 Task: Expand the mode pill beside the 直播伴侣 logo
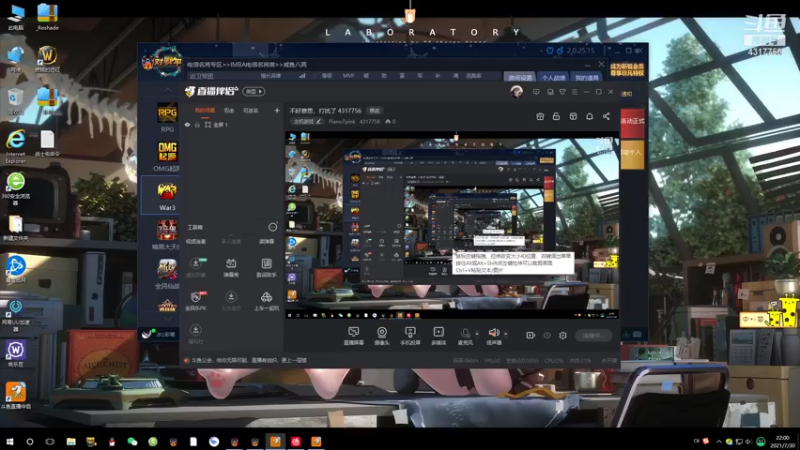tap(254, 91)
